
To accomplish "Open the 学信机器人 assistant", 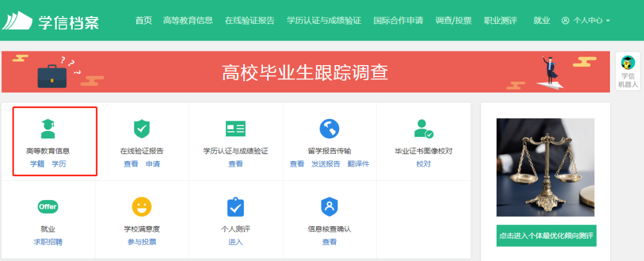I will (x=628, y=71).
